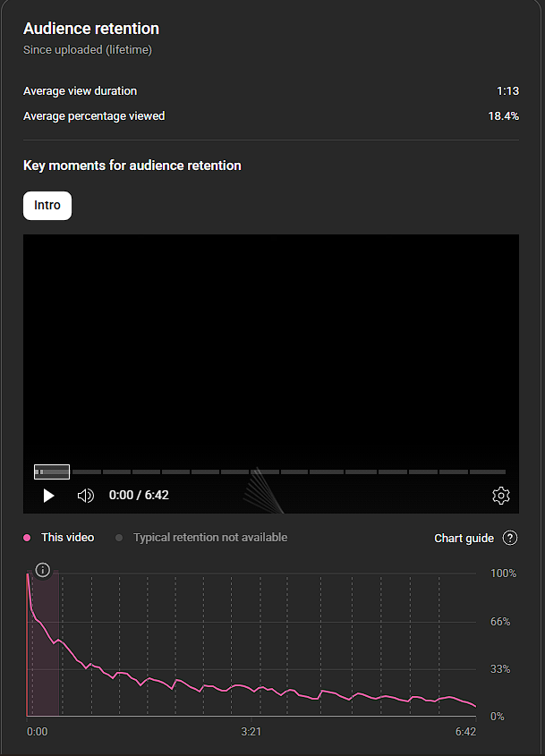Screen dimensions: 545x756
Task: Click the pink "This video" legend dot
Action: pos(27,538)
